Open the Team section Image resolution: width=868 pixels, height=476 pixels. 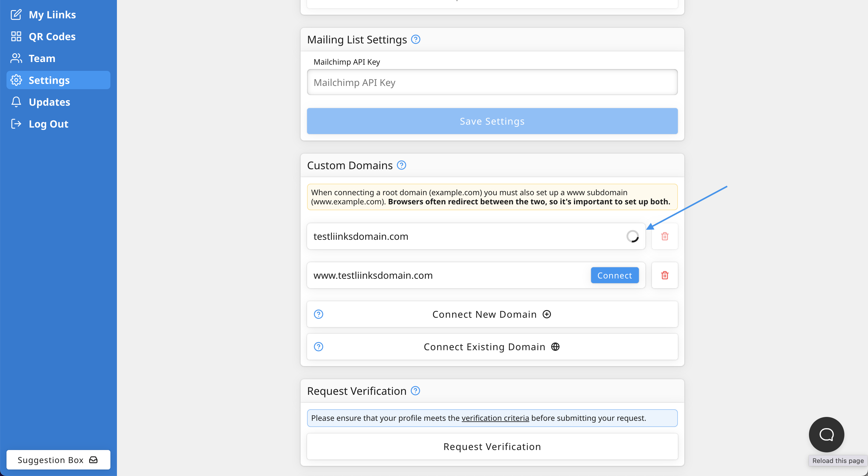pyautogui.click(x=42, y=58)
